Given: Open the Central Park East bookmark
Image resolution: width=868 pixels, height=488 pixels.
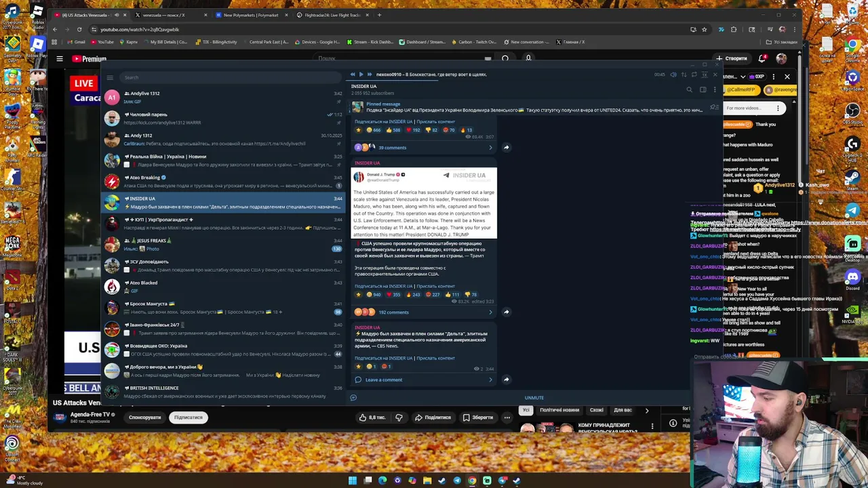Looking at the screenshot, I should pos(265,42).
